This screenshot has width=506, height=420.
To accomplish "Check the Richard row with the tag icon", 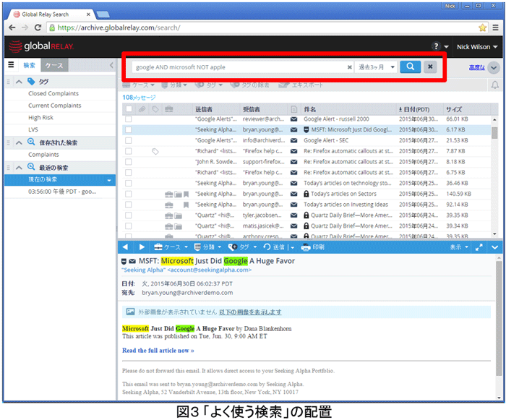I will tap(129, 151).
